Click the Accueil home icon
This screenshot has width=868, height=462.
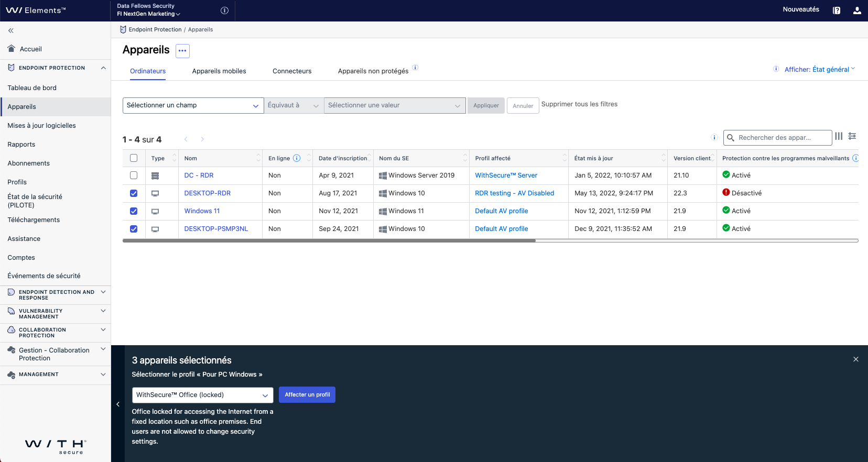(x=12, y=48)
